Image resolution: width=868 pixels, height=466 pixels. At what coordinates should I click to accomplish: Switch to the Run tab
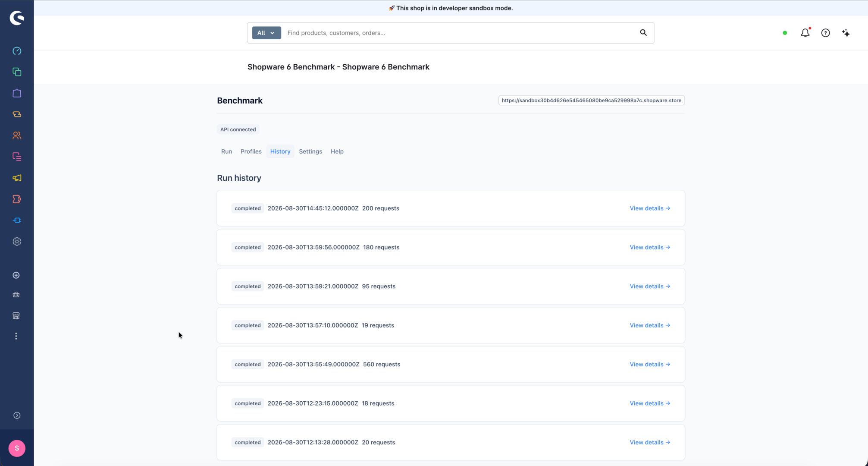(x=226, y=151)
